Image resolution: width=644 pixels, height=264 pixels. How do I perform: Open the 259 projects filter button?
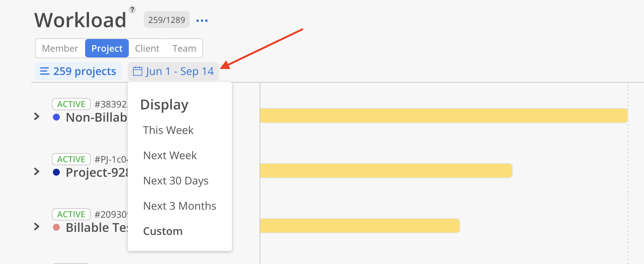point(79,71)
